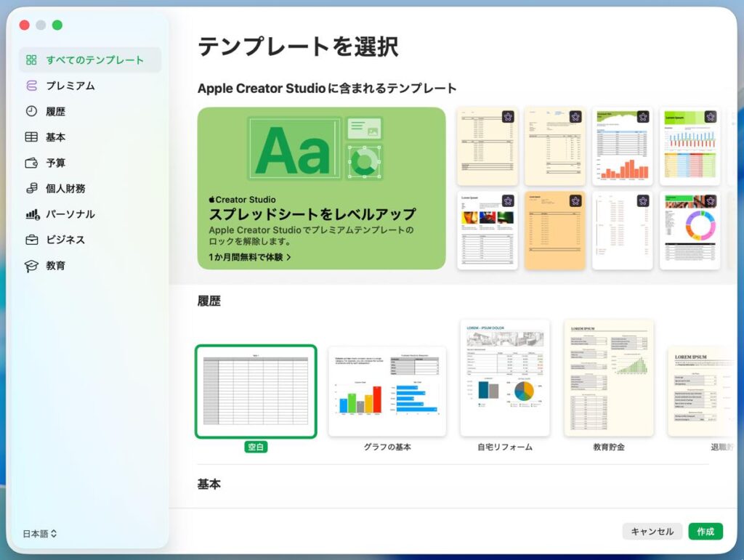Image resolution: width=744 pixels, height=560 pixels.
Task: Show ビジネス templates
Action: pos(90,240)
